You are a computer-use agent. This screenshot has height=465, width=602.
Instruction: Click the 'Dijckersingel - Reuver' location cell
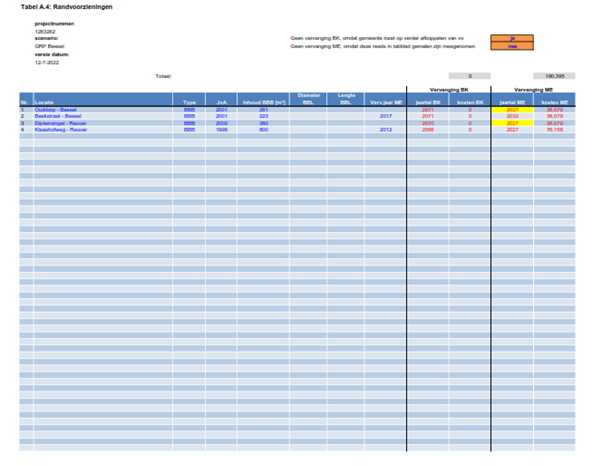62,123
